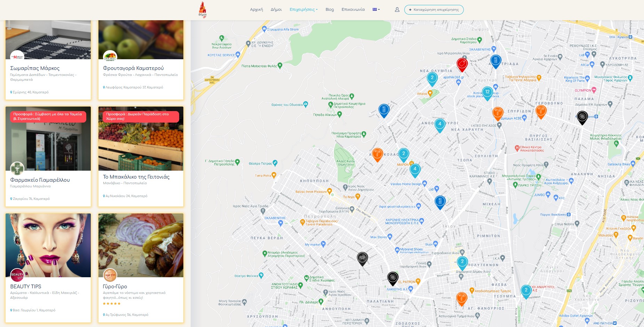This screenshot has width=644, height=327.
Task: Open the language flag dropdown
Action: [x=376, y=9]
